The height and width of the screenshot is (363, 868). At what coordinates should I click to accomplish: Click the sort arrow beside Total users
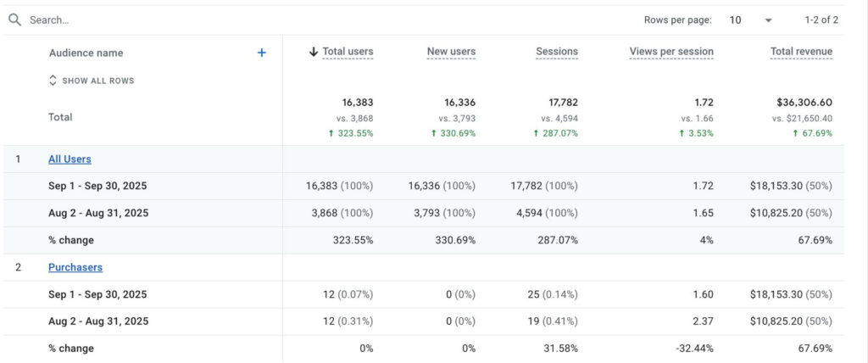point(314,52)
